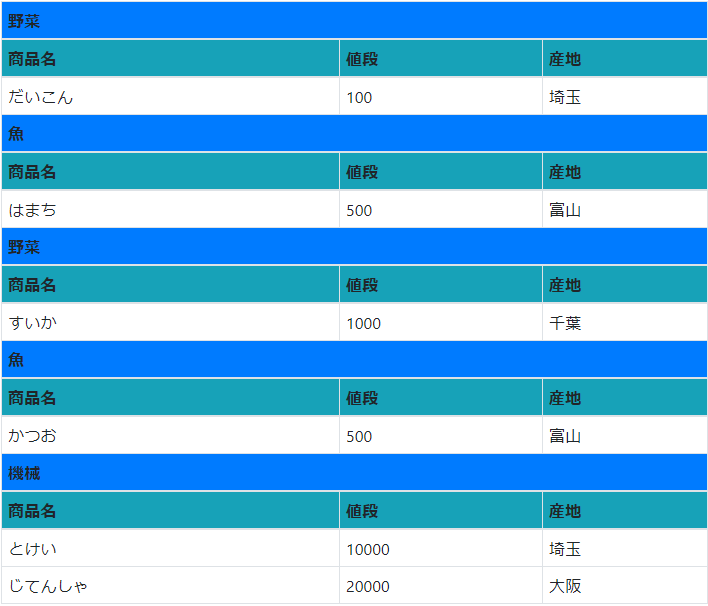Click 埼玉 in the だいこん row
Viewport: 708px width, 606px height.
[564, 97]
